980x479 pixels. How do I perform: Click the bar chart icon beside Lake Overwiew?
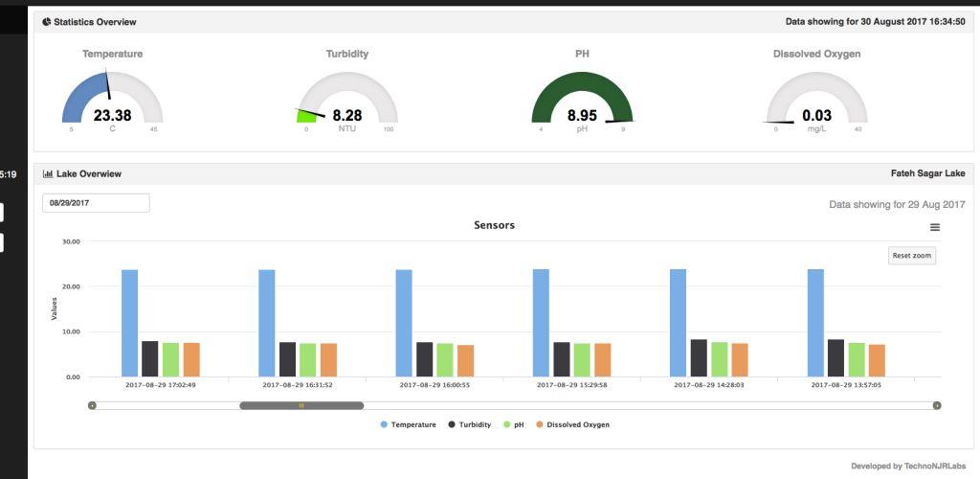[48, 173]
